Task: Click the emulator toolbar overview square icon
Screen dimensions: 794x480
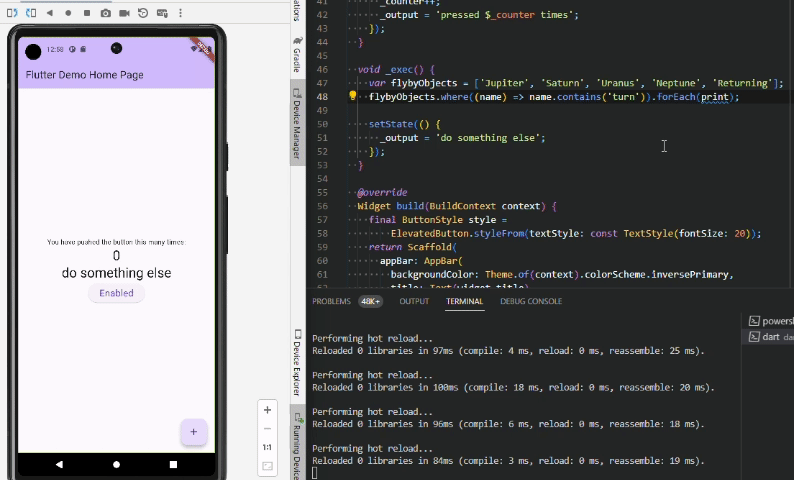Action: coord(87,13)
